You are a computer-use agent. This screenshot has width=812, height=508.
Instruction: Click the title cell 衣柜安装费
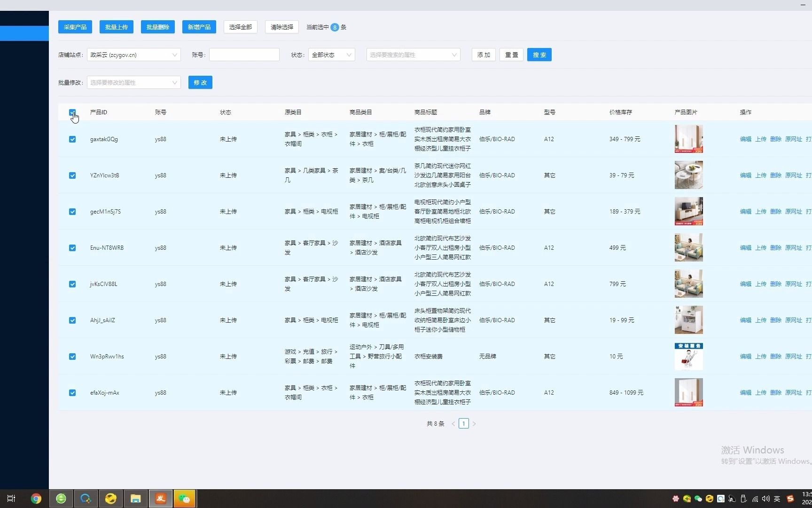(429, 357)
